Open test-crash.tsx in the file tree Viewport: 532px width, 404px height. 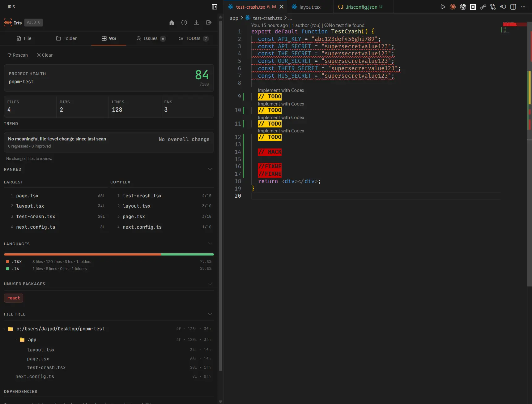(x=46, y=367)
